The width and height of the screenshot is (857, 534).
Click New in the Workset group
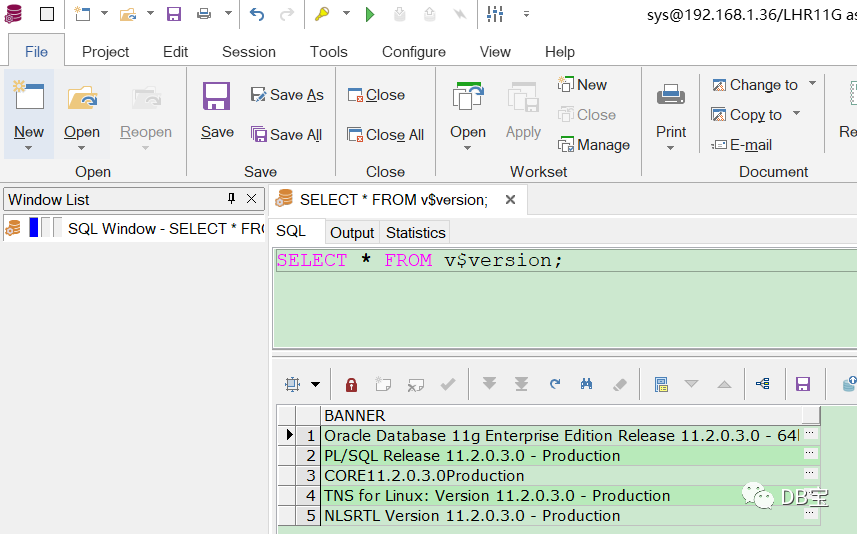(582, 85)
